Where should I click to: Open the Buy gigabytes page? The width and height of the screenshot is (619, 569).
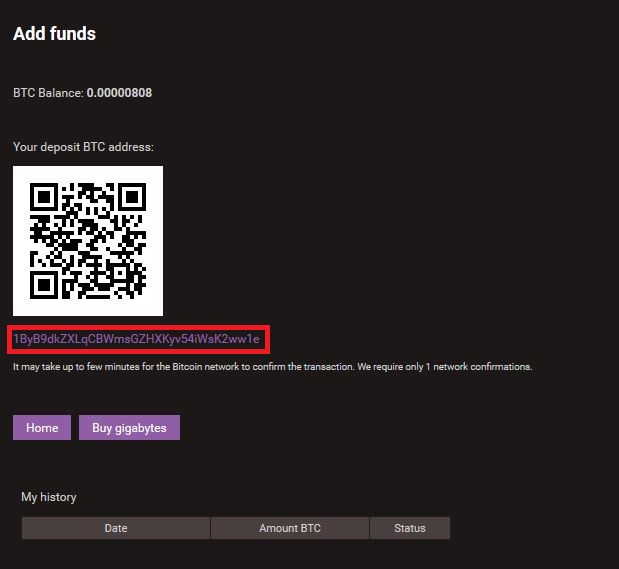(x=129, y=427)
